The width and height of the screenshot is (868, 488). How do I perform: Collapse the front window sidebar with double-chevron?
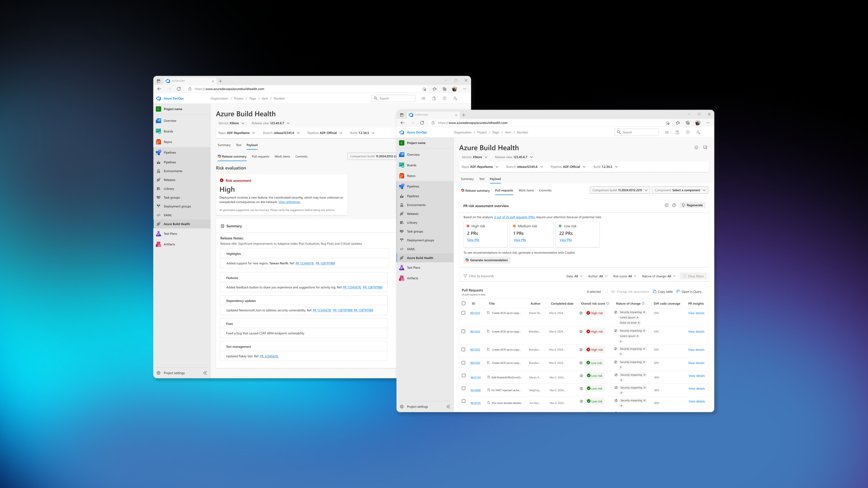coord(448,406)
